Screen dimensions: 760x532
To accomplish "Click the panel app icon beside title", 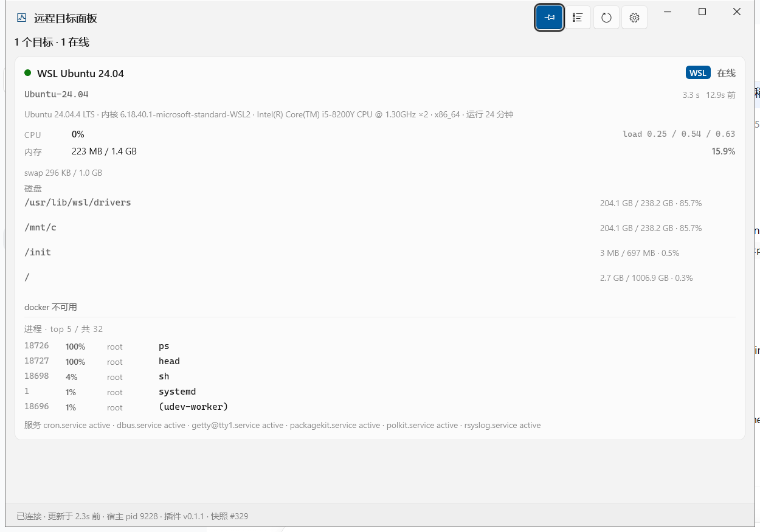I will pos(22,18).
